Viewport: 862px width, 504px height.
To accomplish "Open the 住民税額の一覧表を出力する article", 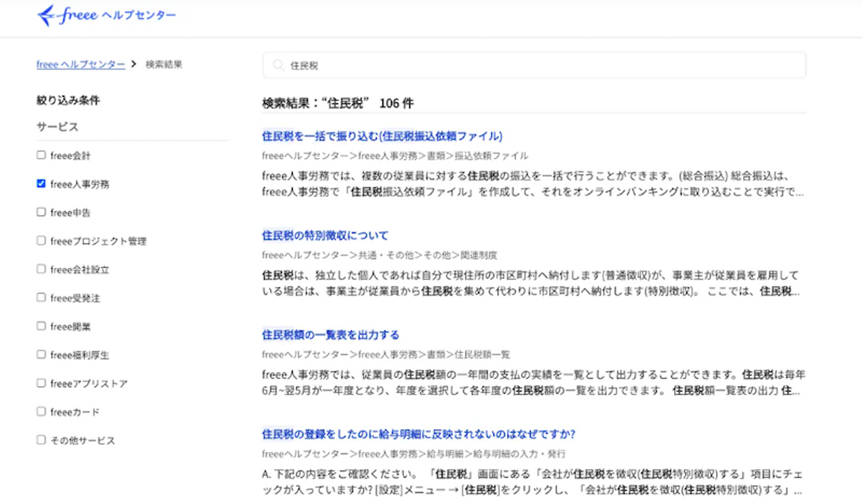I will 330,335.
